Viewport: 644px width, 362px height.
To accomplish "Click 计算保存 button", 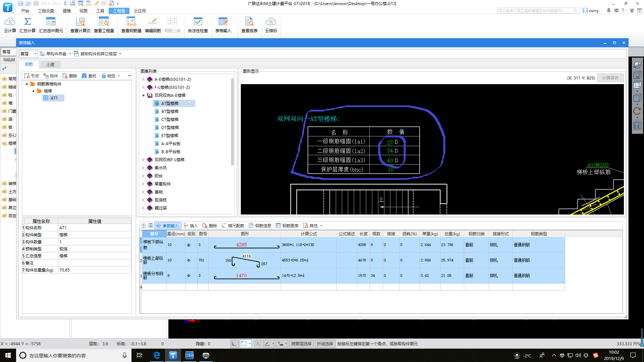I will click(610, 78).
